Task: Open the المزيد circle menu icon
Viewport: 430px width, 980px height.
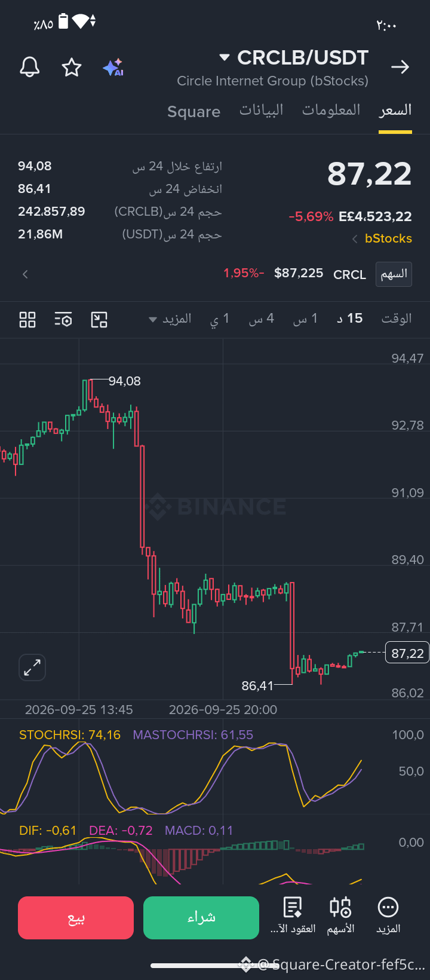Action: point(388,908)
